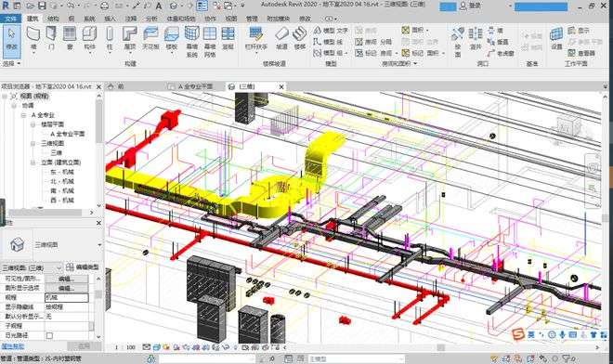The width and height of the screenshot is (613, 364).
Task: Select the Curtain Grid (幕墙网格) tool
Action: click(210, 42)
